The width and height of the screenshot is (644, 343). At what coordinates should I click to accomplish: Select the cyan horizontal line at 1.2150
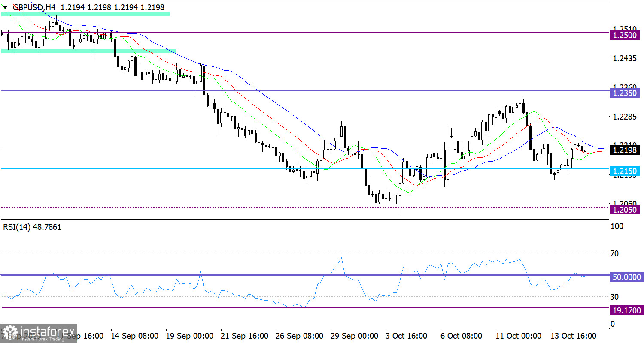(305, 168)
